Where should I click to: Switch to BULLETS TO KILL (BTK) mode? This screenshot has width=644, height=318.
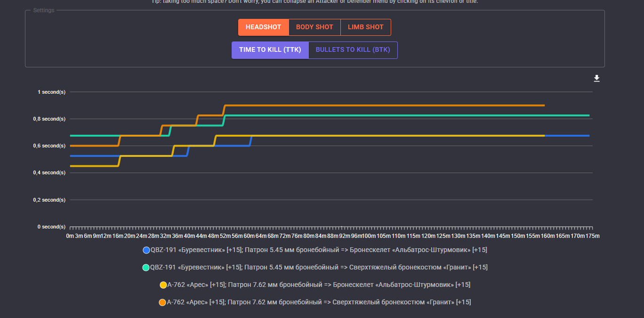click(x=353, y=50)
